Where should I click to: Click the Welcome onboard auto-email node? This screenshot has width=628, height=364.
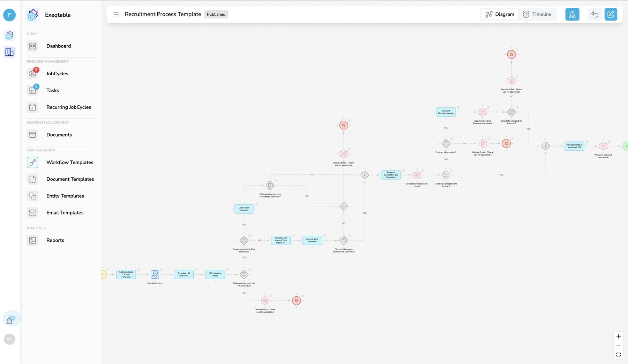603,146
